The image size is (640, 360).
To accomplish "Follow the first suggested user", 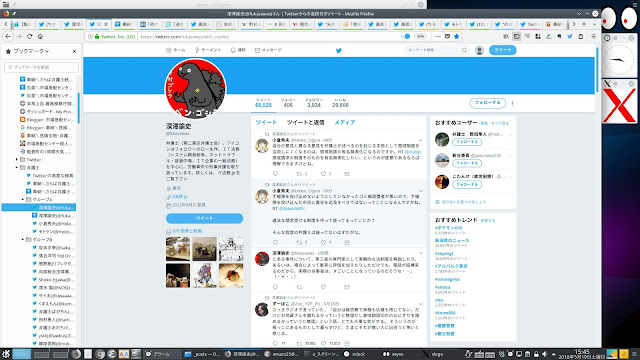I will pyautogui.click(x=467, y=142).
